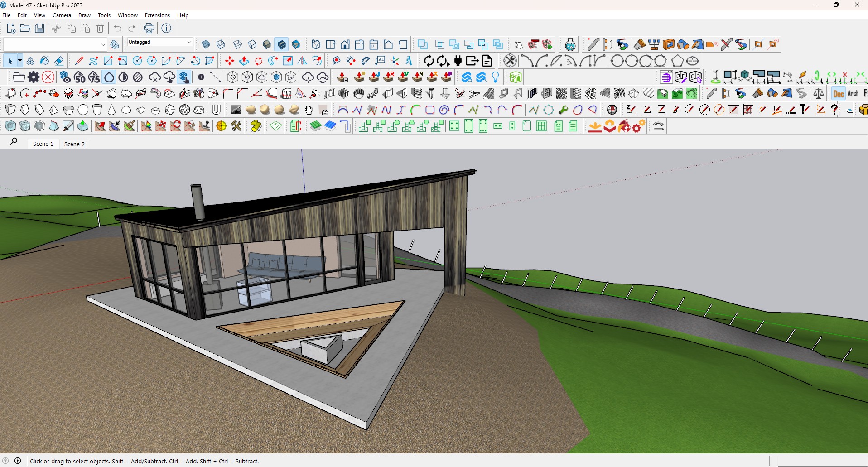The height and width of the screenshot is (467, 868).
Task: Select the Line pencil tool
Action: [x=79, y=61]
